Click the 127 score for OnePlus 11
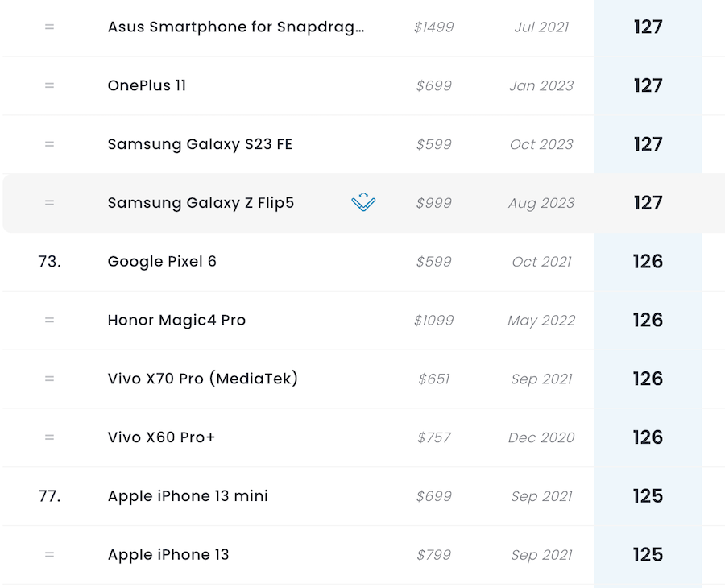Viewport: 725px width, 588px height. point(648,85)
